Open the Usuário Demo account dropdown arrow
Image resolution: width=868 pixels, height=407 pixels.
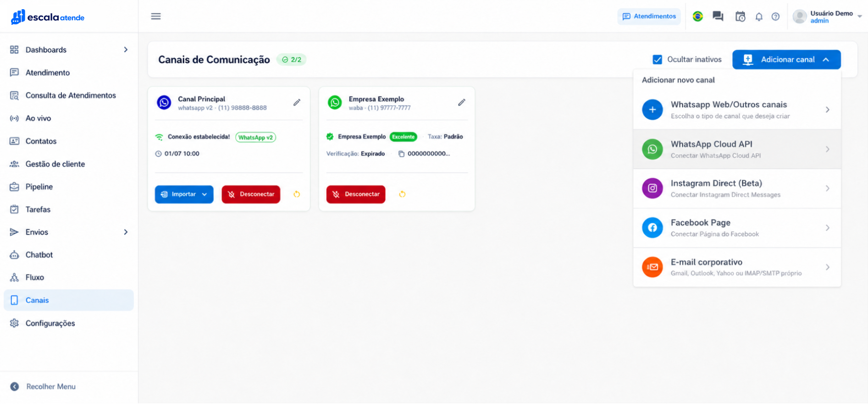(x=860, y=16)
